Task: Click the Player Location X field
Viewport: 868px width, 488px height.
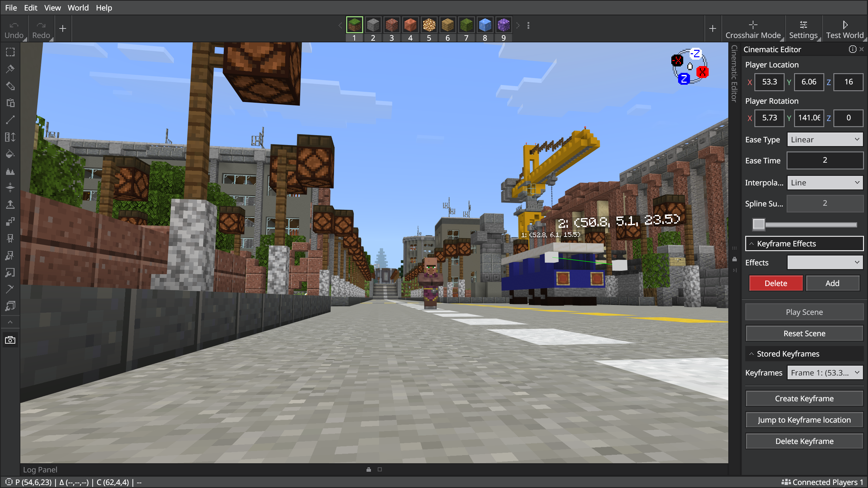Action: click(x=769, y=82)
